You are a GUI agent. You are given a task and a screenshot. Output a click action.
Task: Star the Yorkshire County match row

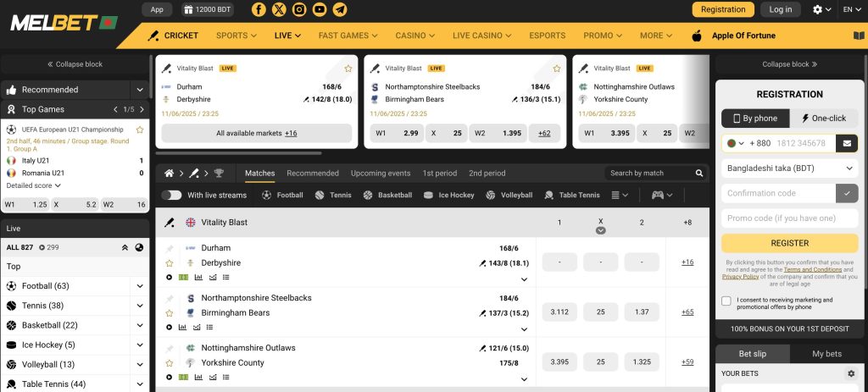coord(170,363)
